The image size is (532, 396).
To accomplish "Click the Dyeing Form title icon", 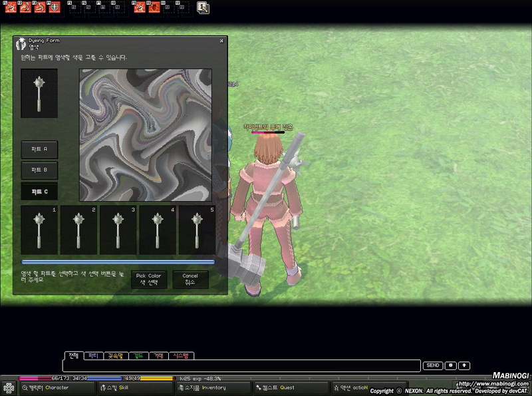I will (21, 44).
